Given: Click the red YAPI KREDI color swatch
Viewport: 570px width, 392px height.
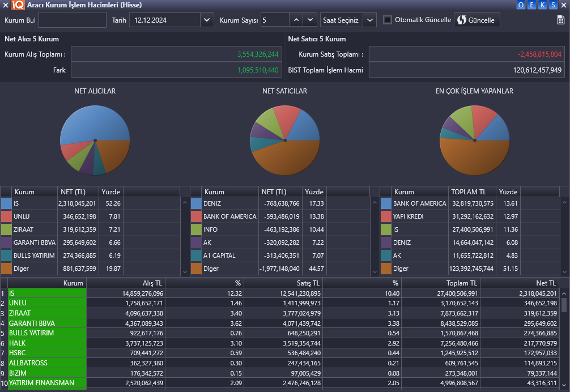Looking at the screenshot, I should 386,216.
